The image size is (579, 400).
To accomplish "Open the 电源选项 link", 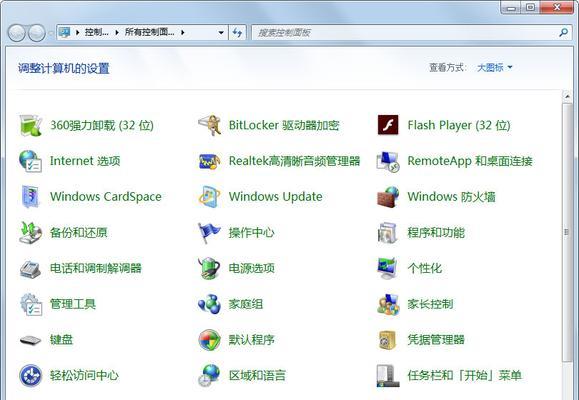I will tap(251, 268).
